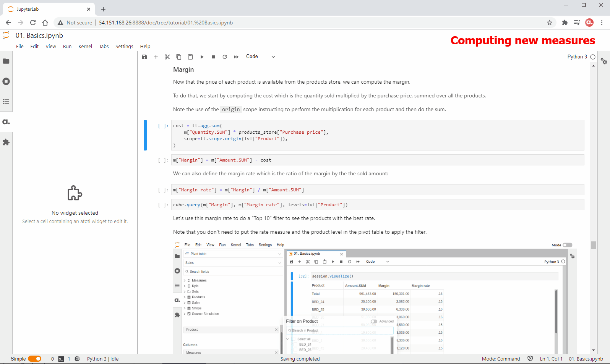Click the notebook trust shield icon
The height and width of the screenshot is (364, 610).
coord(530,359)
